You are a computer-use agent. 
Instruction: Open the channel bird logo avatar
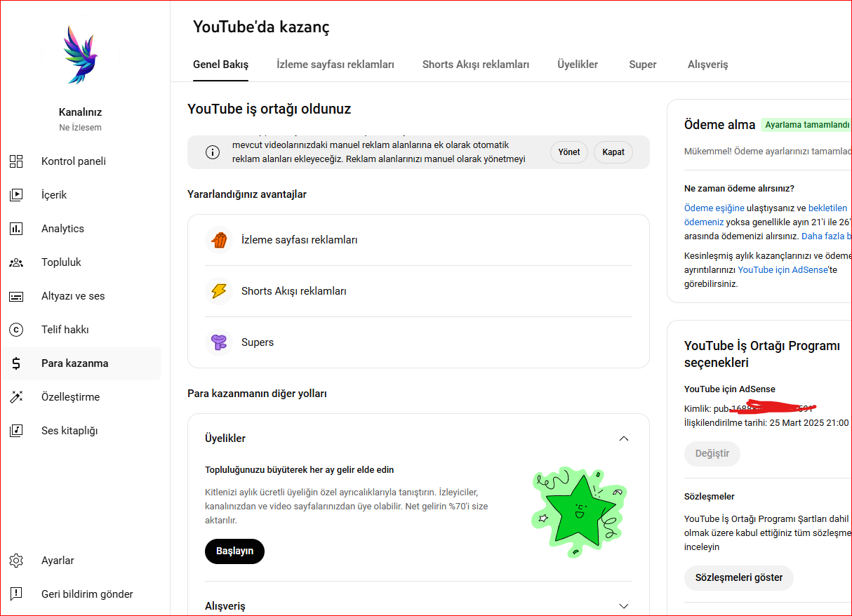pyautogui.click(x=81, y=54)
